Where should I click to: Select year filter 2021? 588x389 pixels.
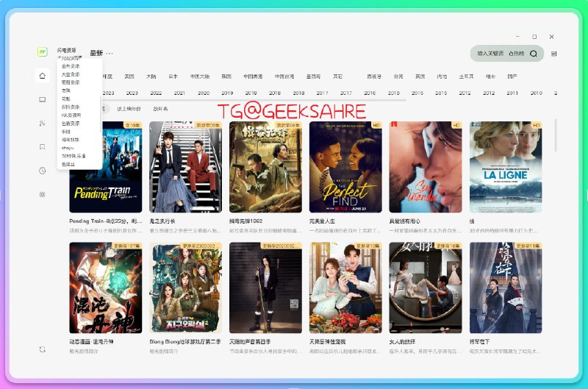(179, 93)
